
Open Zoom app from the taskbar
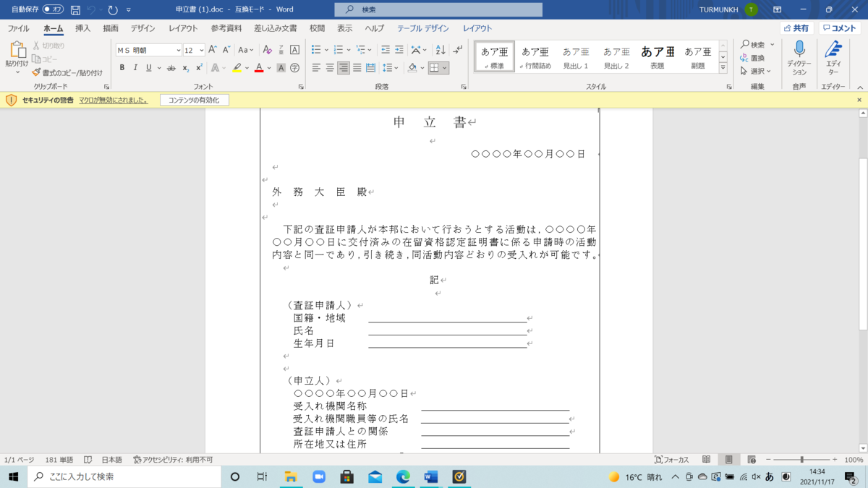pos(318,477)
